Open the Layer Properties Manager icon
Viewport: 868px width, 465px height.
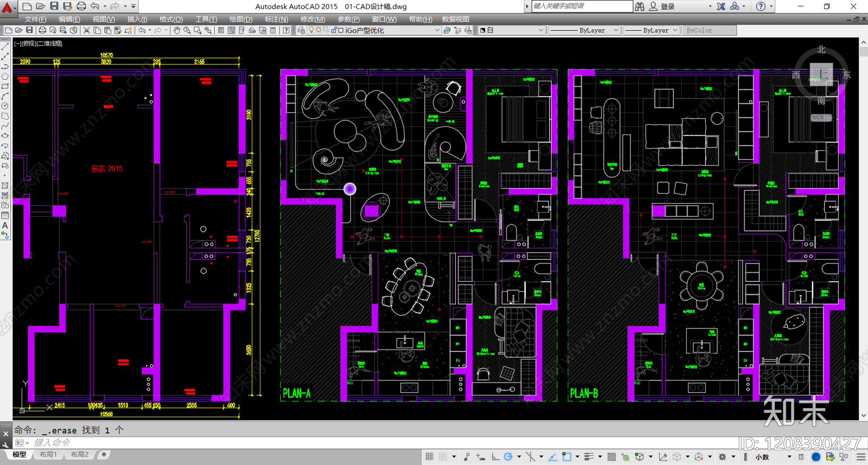coord(302,30)
